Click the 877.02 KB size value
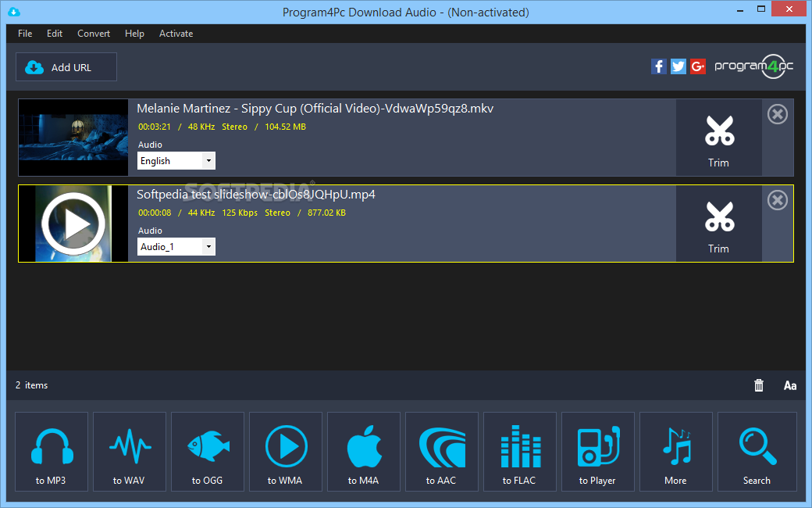The image size is (812, 508). pyautogui.click(x=327, y=213)
